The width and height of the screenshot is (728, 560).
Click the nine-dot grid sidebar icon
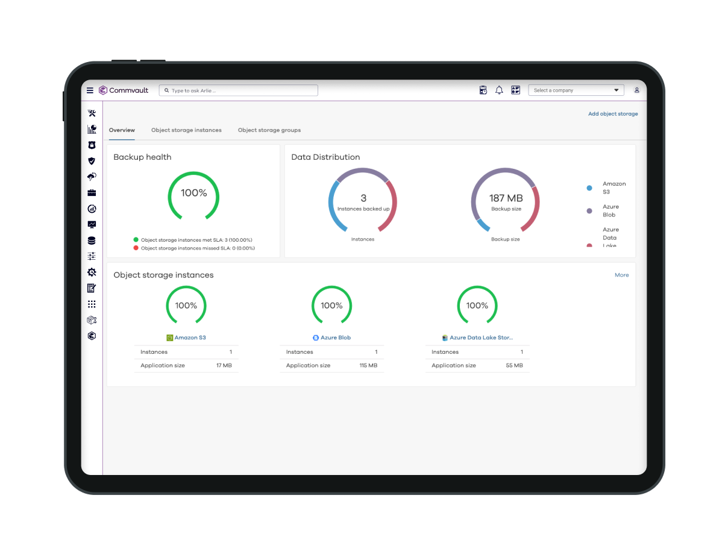pyautogui.click(x=92, y=304)
